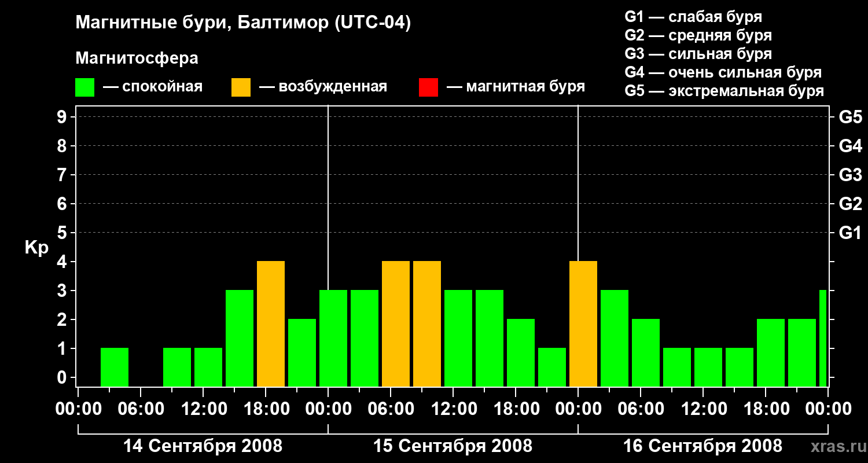The height and width of the screenshot is (463, 868).
Task: Click the green Kp 1 bar at 12:00 on 16 September
Action: click(708, 367)
